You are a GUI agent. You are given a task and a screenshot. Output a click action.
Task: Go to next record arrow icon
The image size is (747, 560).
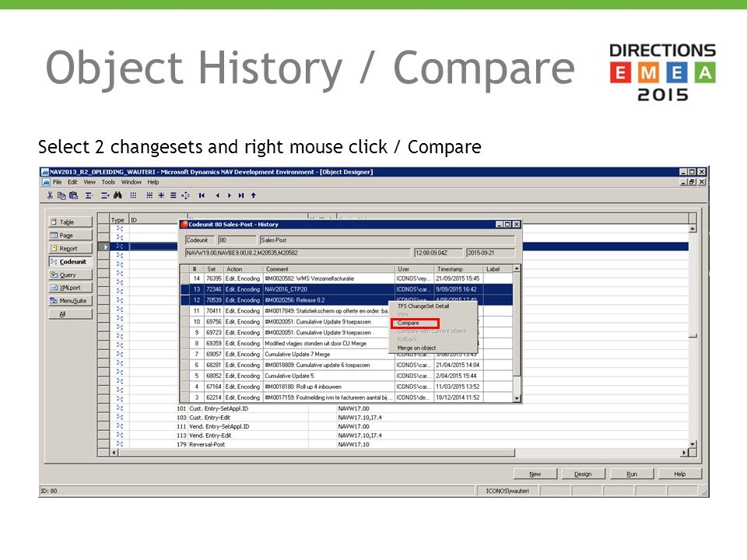click(x=229, y=195)
